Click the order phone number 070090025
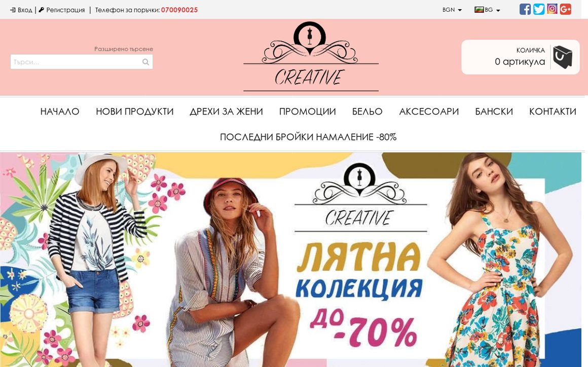The width and height of the screenshot is (588, 367). [179, 10]
